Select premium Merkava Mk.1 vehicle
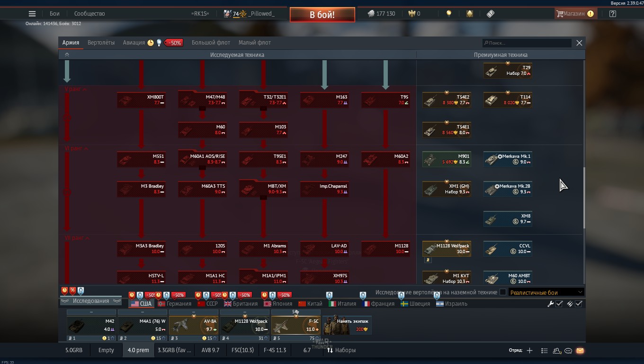 click(508, 159)
